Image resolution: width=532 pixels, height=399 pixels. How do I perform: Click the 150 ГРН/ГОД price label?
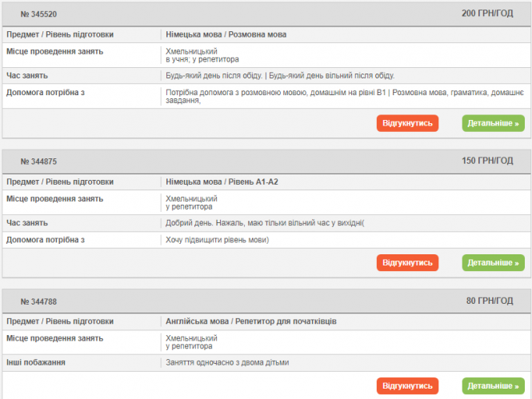(x=487, y=161)
